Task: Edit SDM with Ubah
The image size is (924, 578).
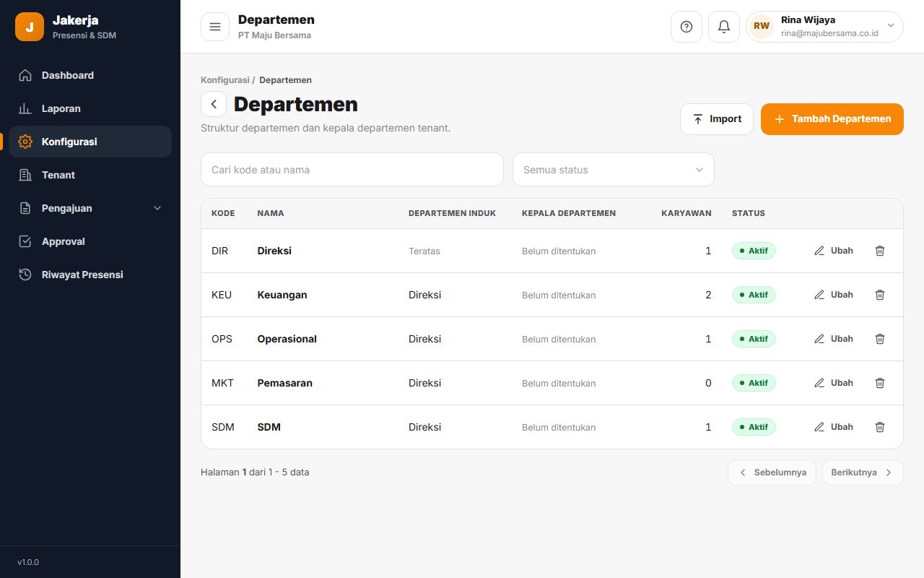Action: pyautogui.click(x=834, y=427)
